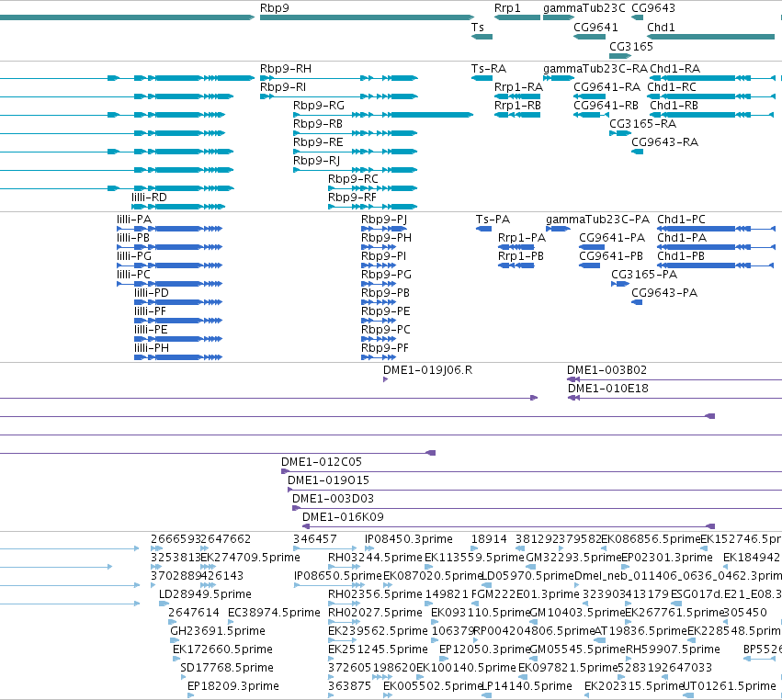782x700 pixels.
Task: Open the Ts-RA transcript
Action: click(488, 69)
